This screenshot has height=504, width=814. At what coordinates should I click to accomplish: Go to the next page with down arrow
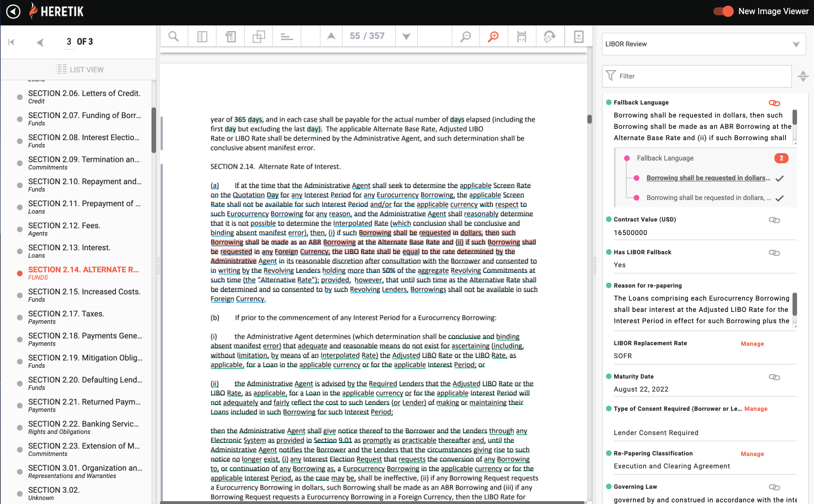click(x=406, y=37)
